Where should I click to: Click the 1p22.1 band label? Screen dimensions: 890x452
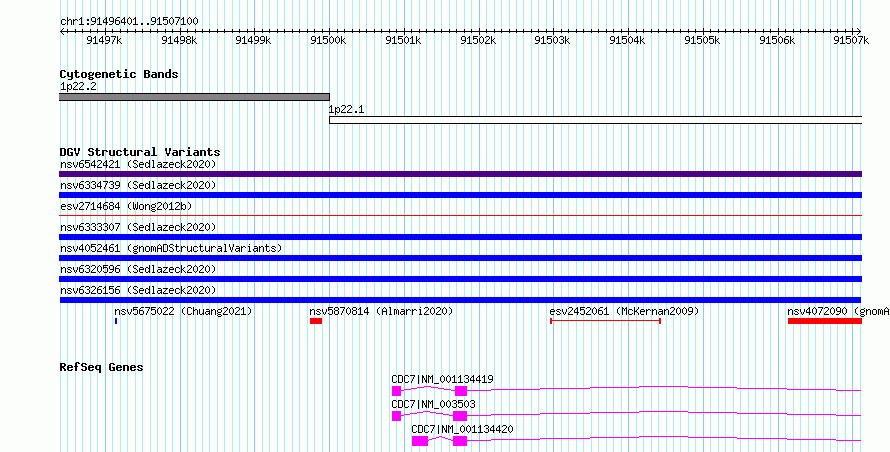(x=346, y=110)
